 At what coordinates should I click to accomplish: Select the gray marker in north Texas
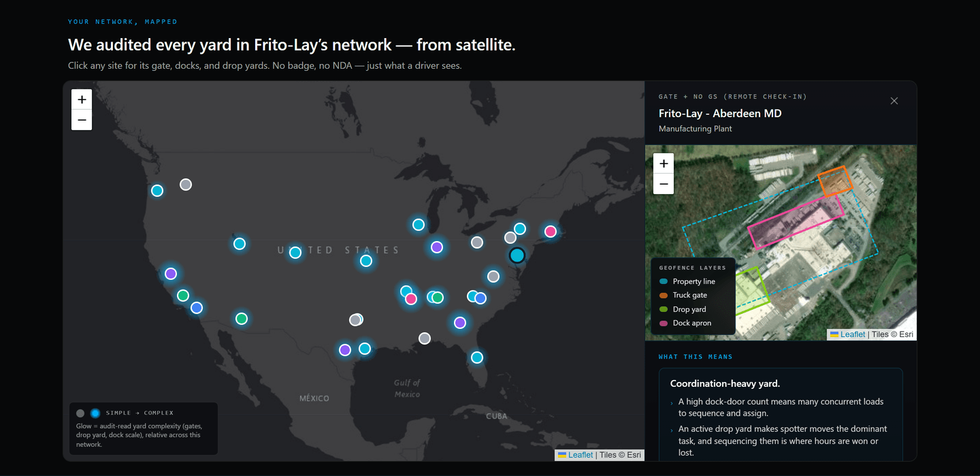[x=356, y=319]
